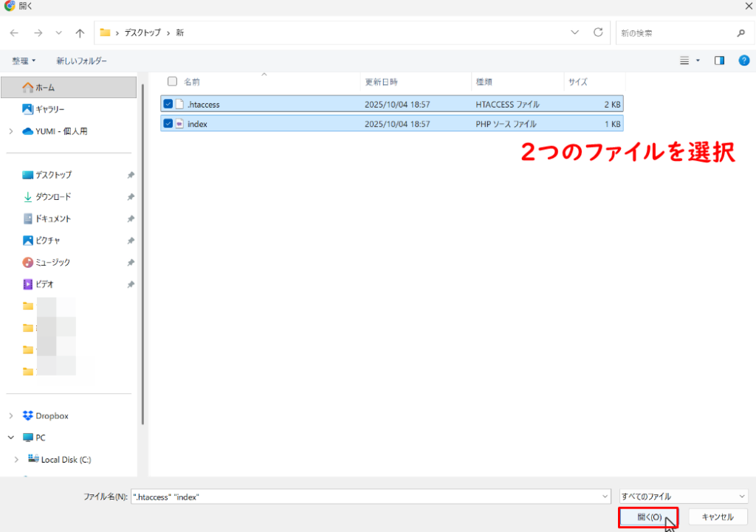The height and width of the screenshot is (532, 756).
Task: Open the 整理 (Organize) menu
Action: click(24, 61)
